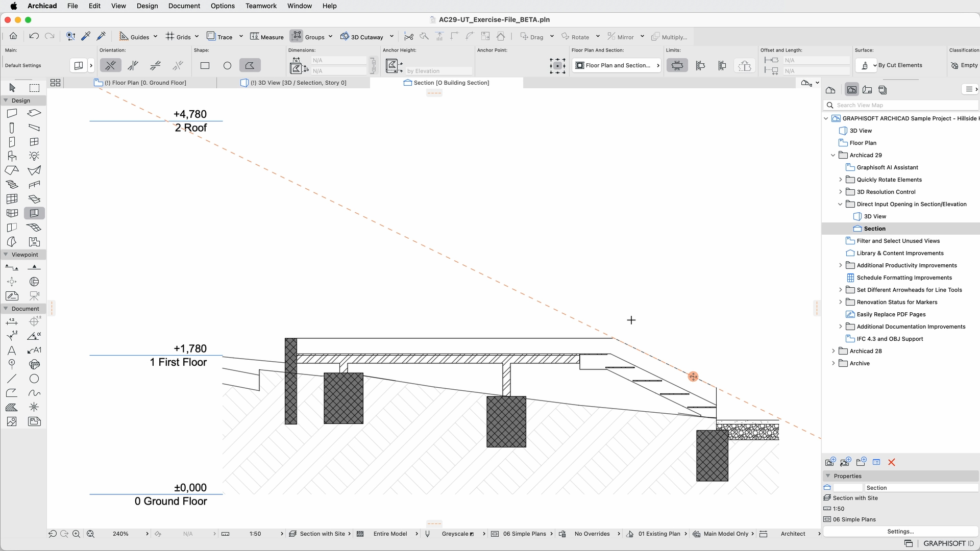Select the Arrow selection tool
The image size is (980, 551).
[x=12, y=88]
